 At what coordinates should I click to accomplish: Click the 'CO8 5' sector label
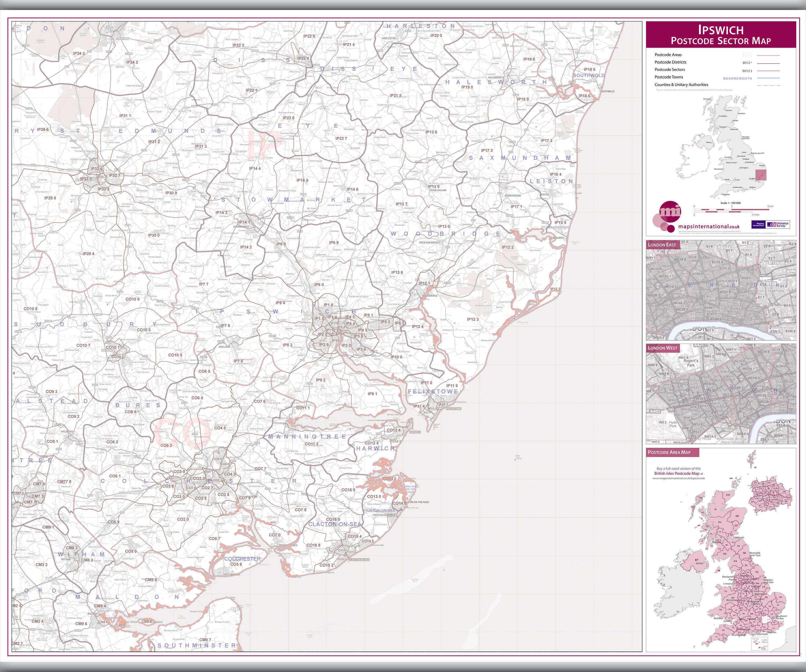tap(131, 412)
